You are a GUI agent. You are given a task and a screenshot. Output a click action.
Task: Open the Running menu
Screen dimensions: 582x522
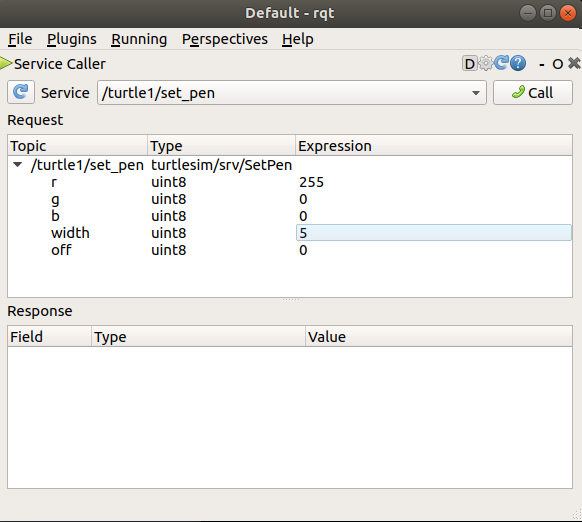coord(139,39)
